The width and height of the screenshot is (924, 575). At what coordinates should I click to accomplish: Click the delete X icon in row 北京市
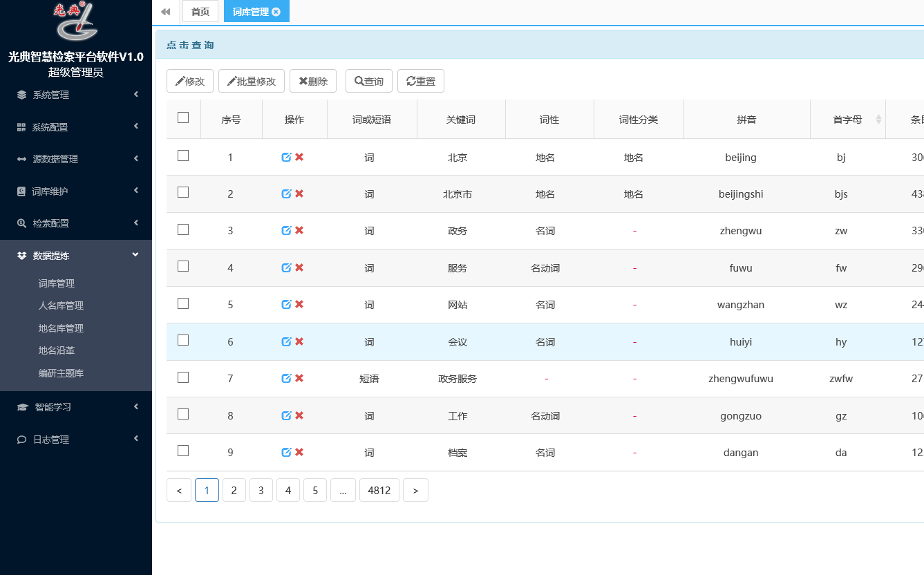(299, 194)
